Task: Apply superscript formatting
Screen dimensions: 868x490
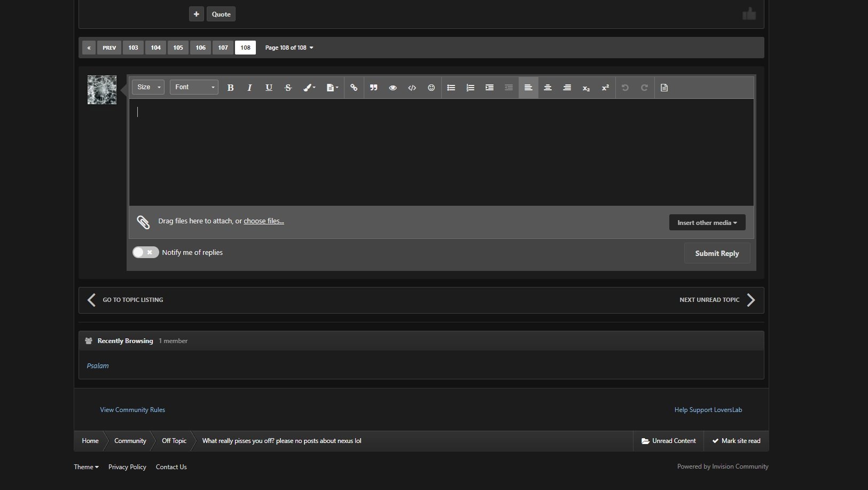Action: coord(605,88)
